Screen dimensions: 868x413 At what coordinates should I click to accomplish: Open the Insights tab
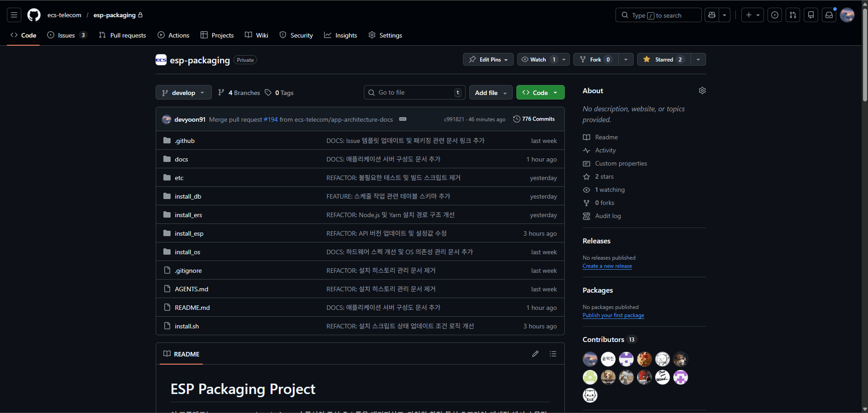coord(341,35)
